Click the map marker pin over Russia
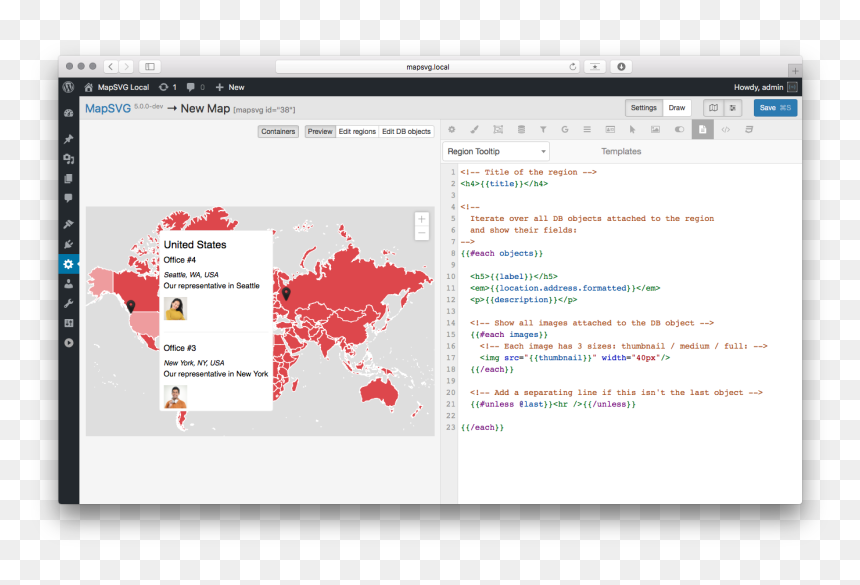The height and width of the screenshot is (585, 860). pos(286,294)
